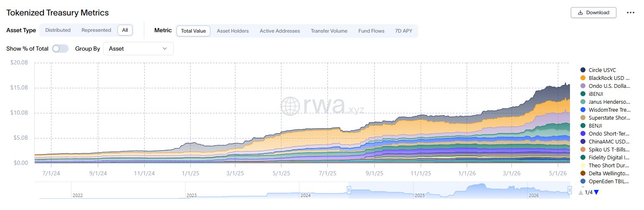The width and height of the screenshot is (644, 210).
Task: Switch metric to Asset Holders
Action: 233,31
